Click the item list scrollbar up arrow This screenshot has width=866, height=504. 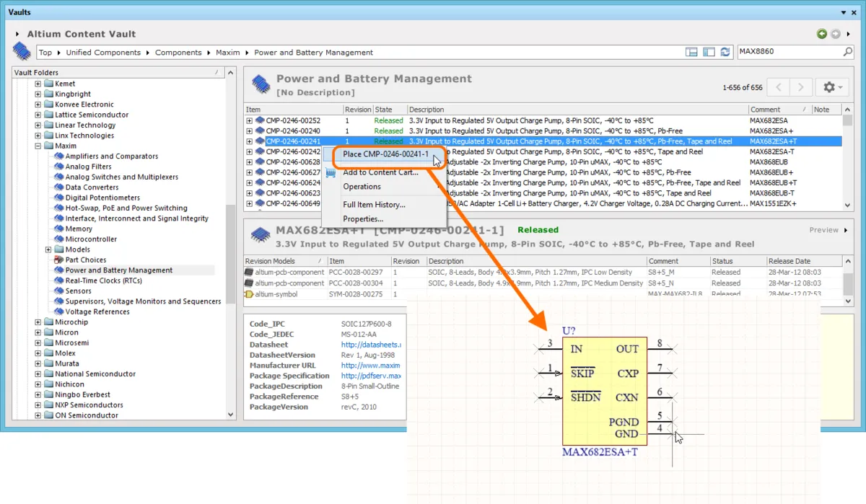[x=848, y=110]
